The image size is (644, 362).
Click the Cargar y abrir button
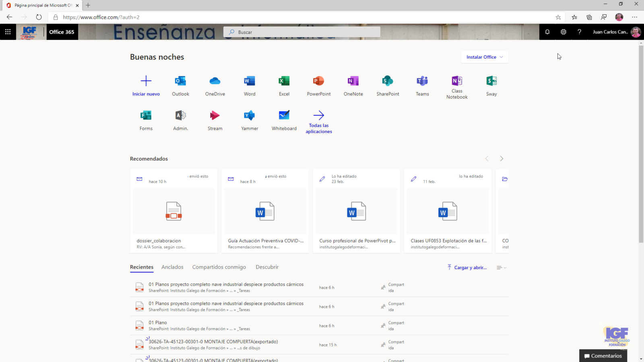click(467, 267)
